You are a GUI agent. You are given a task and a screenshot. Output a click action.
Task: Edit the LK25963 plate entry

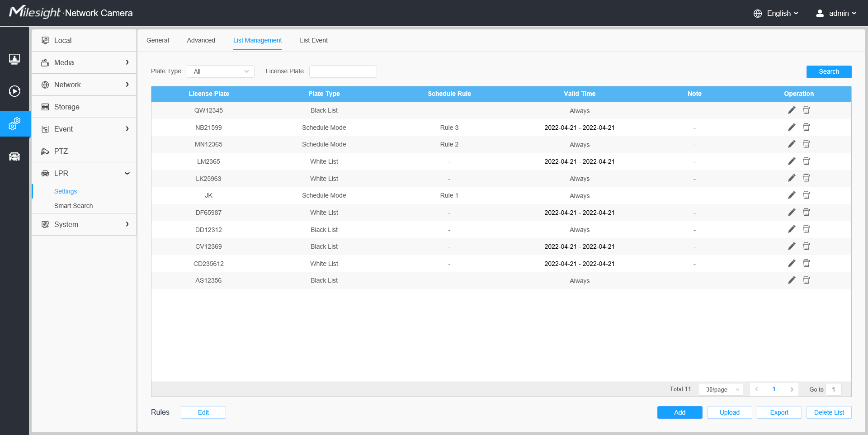pyautogui.click(x=792, y=178)
